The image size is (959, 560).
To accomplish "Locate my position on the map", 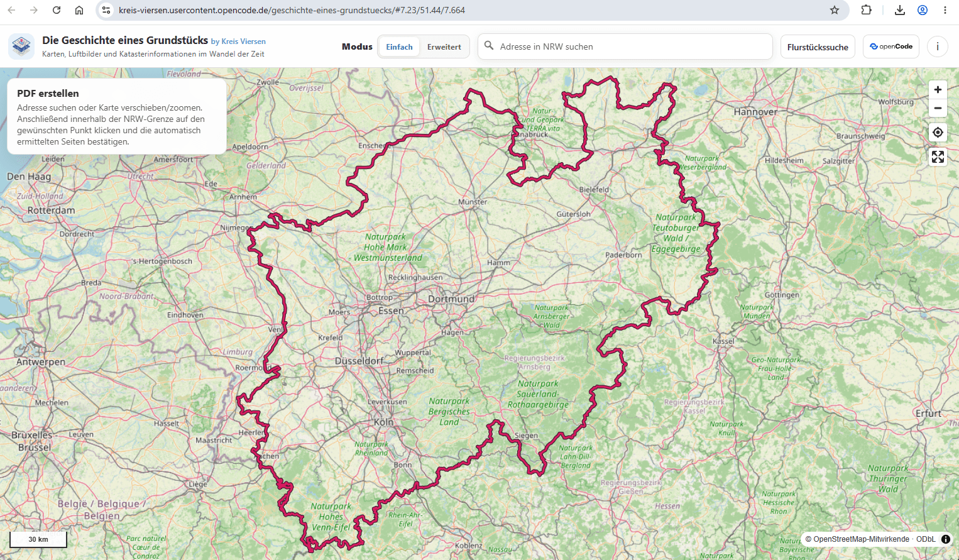I will coord(938,133).
